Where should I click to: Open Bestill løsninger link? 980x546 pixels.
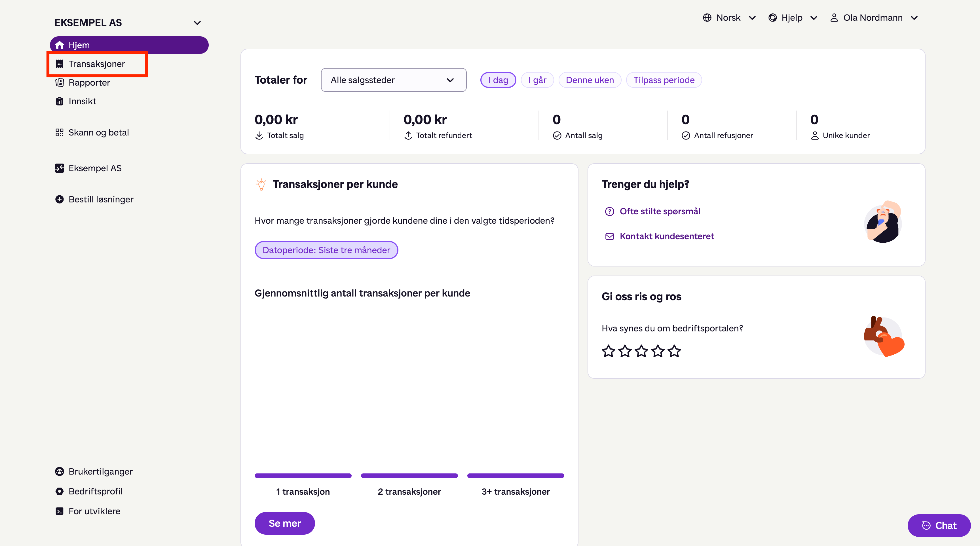pyautogui.click(x=101, y=199)
